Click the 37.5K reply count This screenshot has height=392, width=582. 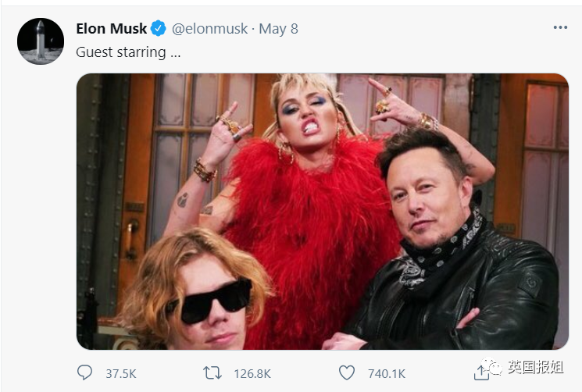tap(122, 374)
